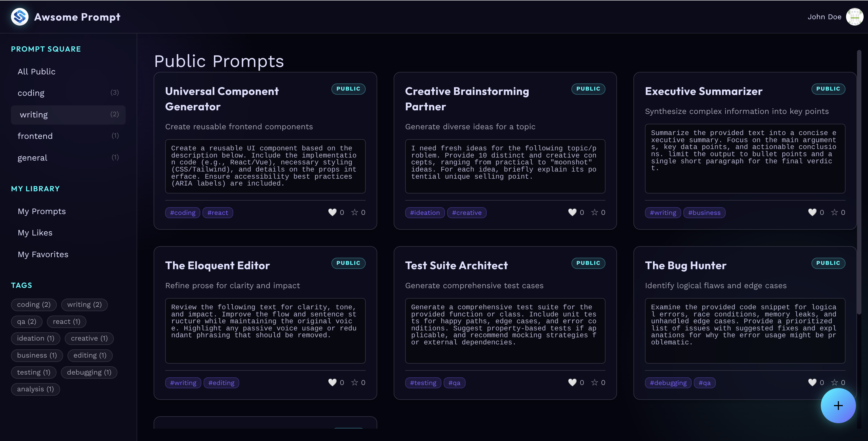
Task: Filter by debugging (1) tag chip
Action: tap(89, 372)
